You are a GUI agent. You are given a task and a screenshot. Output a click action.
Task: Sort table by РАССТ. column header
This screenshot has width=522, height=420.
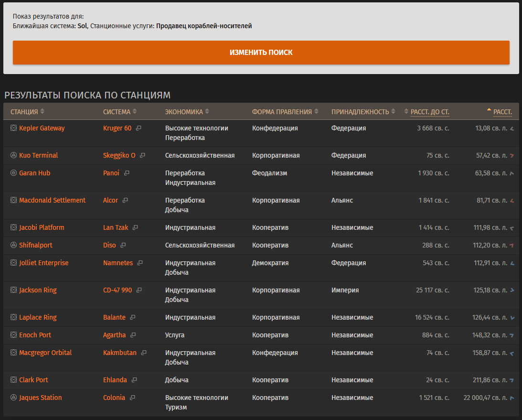pos(500,112)
